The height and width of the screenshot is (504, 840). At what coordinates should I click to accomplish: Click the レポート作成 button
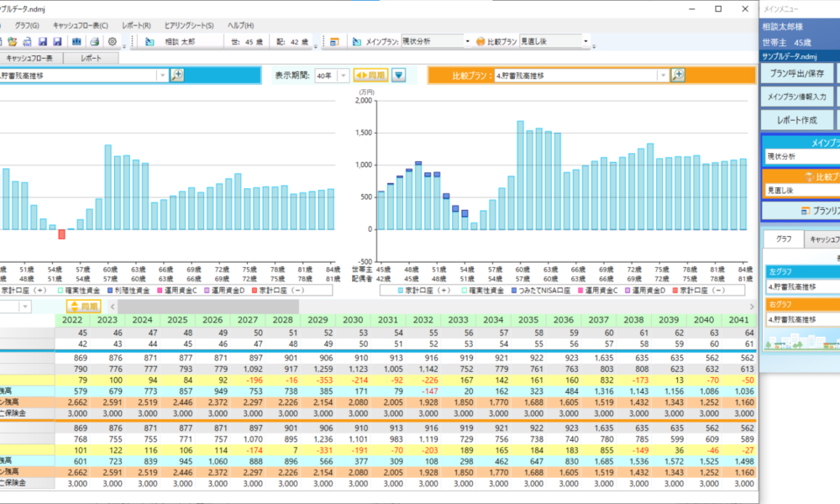[x=797, y=120]
